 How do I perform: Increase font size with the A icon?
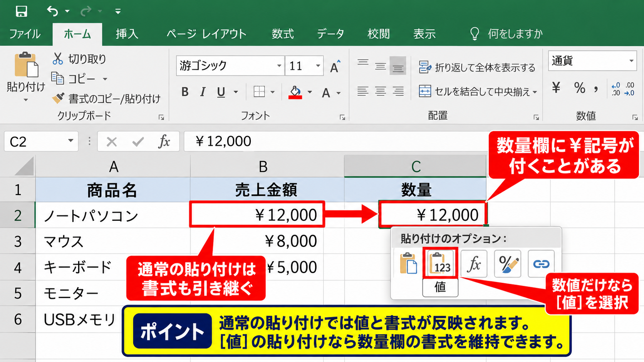click(335, 66)
